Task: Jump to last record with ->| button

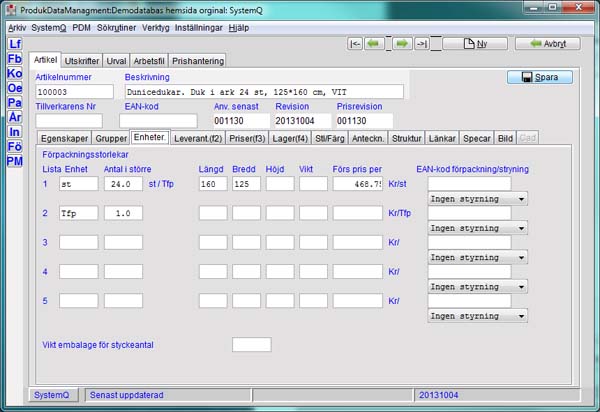Action: click(422, 44)
